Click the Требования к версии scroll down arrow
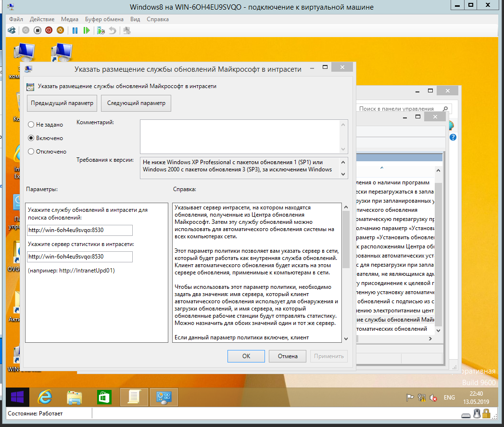The image size is (504, 427). coord(343,174)
